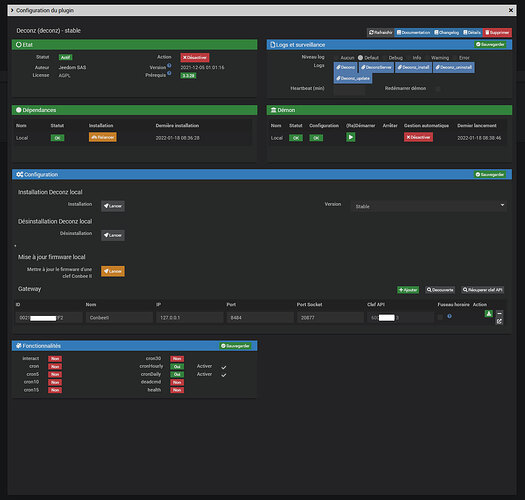Click Ajouter to add a gateway
The width and height of the screenshot is (525, 500).
click(408, 290)
